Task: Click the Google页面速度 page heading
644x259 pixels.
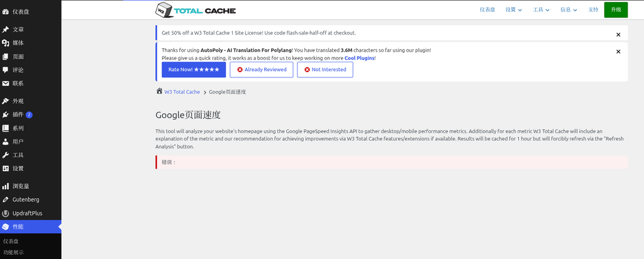Action: point(188,115)
